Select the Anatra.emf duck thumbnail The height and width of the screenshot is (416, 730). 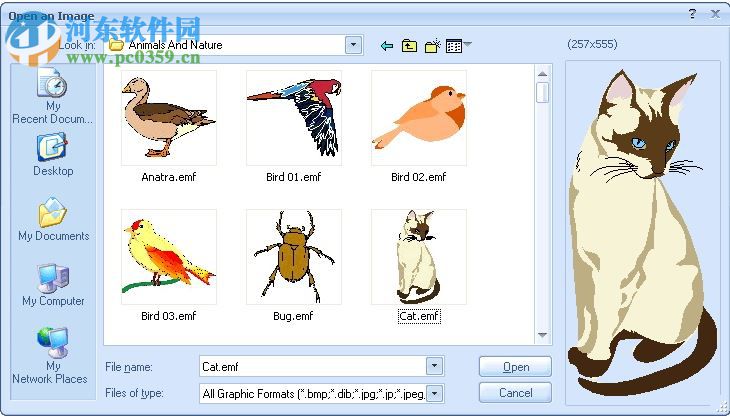coord(169,118)
